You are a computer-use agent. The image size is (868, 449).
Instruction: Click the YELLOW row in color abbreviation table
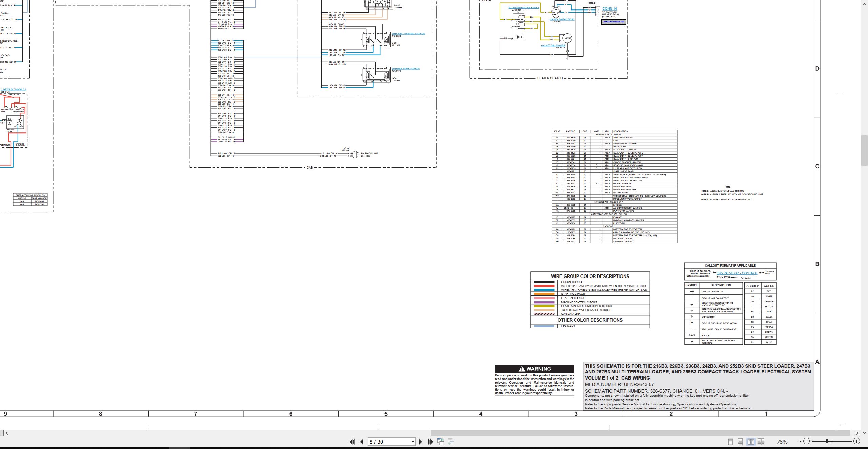(760, 307)
